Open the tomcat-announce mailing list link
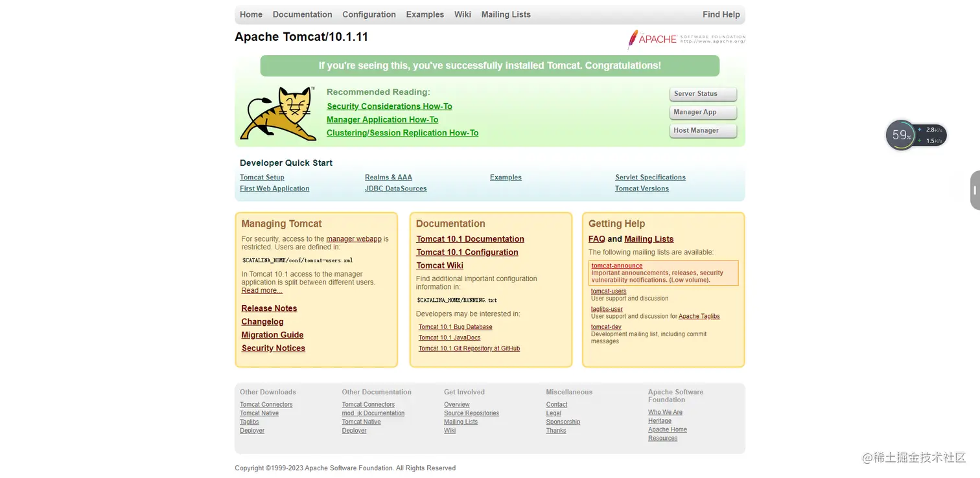Screen dimensions: 980x478 coord(617,266)
